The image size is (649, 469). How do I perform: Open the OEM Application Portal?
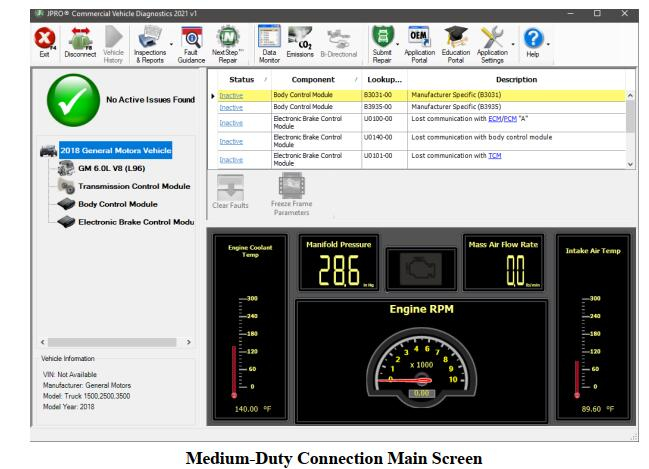419,44
